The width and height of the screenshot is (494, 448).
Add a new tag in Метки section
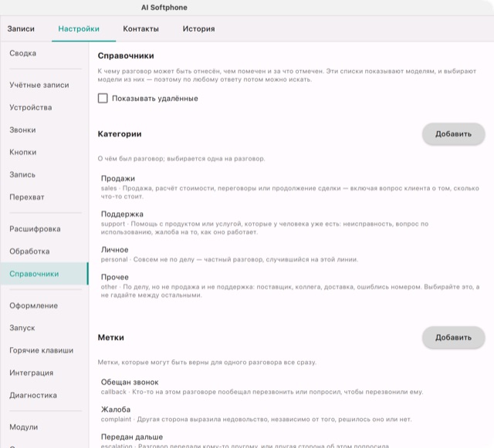click(x=453, y=337)
